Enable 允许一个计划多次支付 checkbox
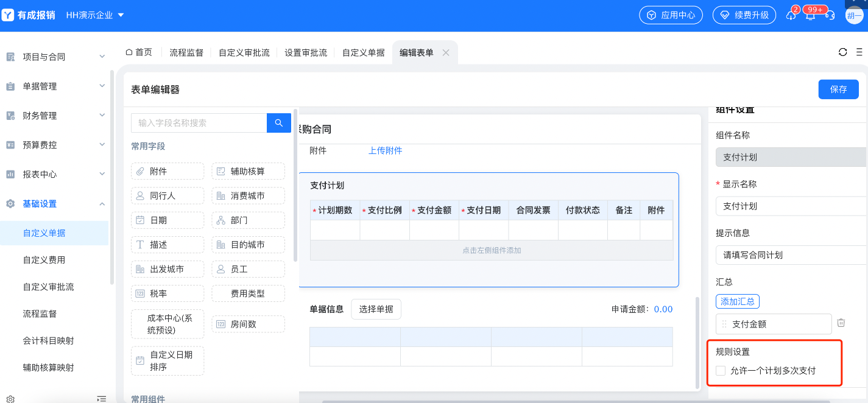 pyautogui.click(x=721, y=371)
